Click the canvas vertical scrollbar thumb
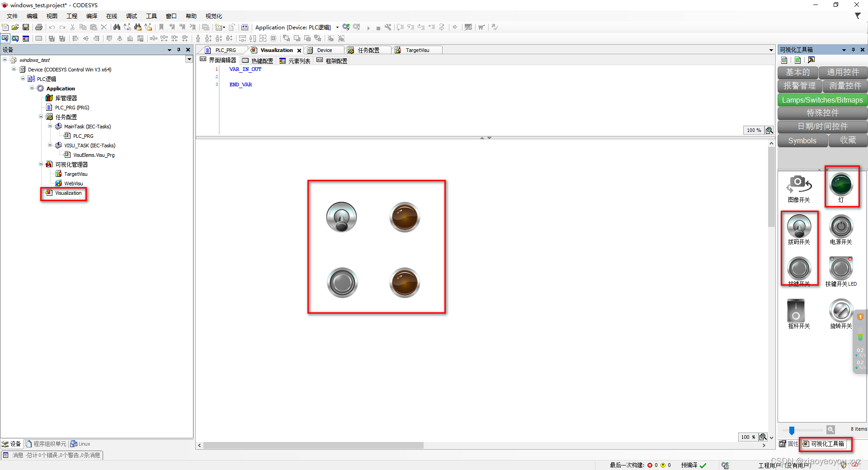Image resolution: width=868 pixels, height=470 pixels. pyautogui.click(x=771, y=187)
